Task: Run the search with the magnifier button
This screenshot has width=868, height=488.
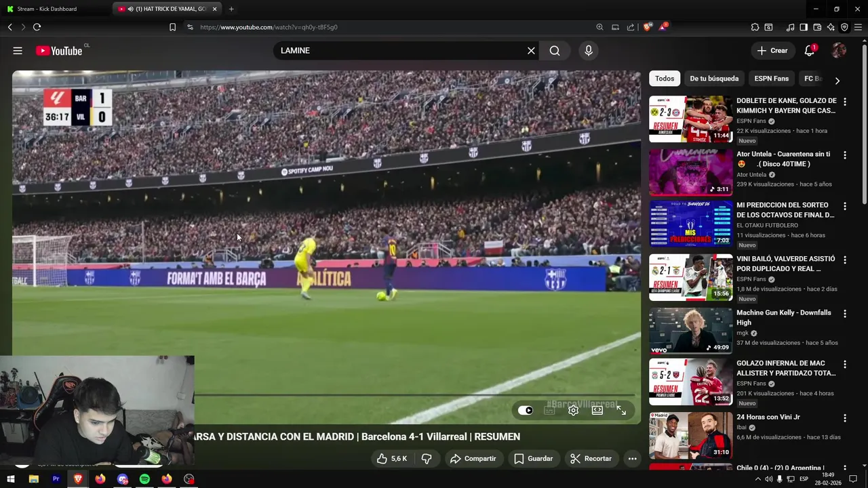Action: point(555,51)
